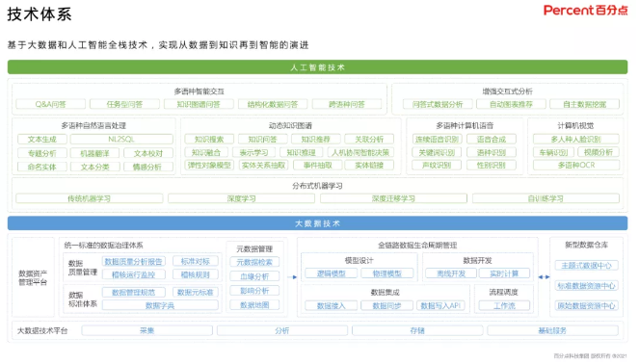This screenshot has width=639, height=364.
Task: Click the Percent 百分点 logo
Action: [x=585, y=11]
